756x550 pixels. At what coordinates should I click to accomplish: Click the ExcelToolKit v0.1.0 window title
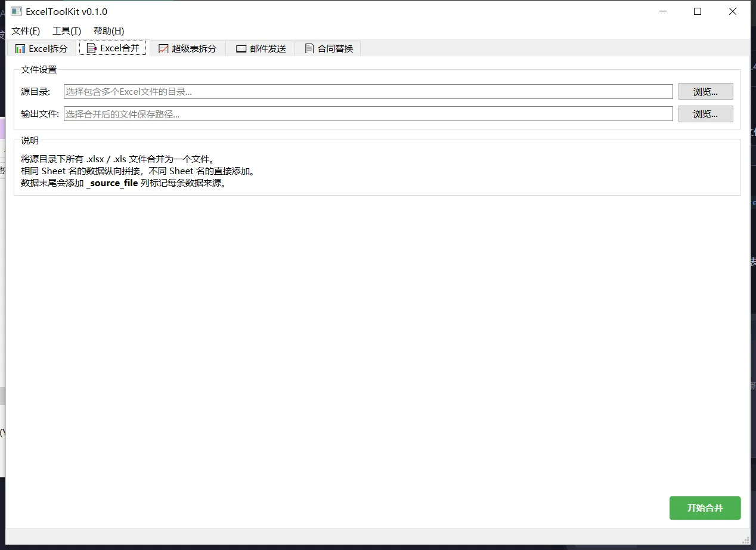point(67,11)
